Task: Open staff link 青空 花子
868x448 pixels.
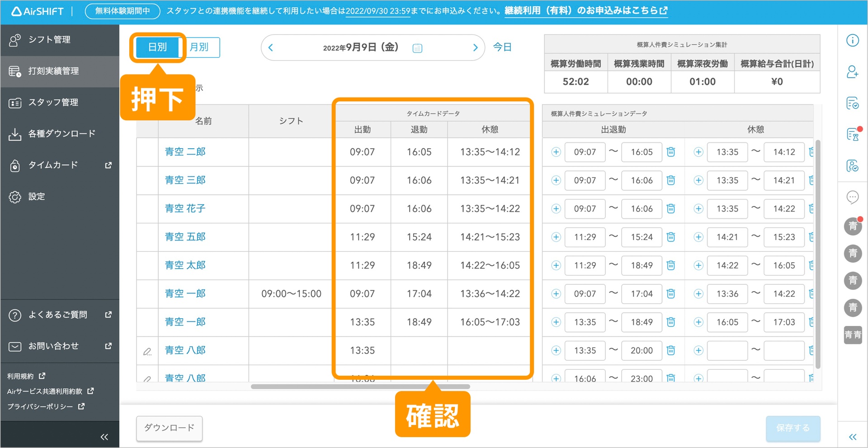Action: coord(185,208)
